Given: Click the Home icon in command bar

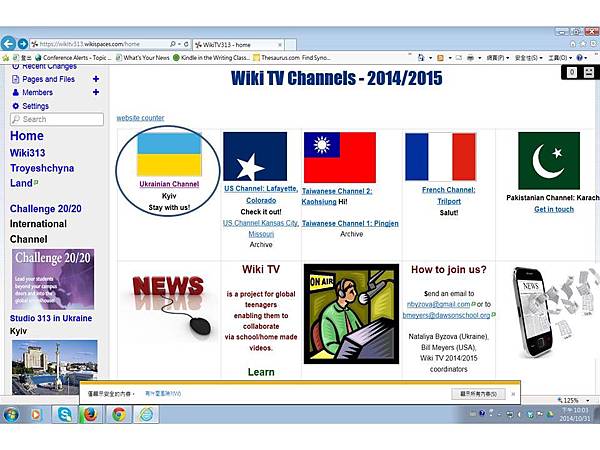Looking at the screenshot, I should (x=421, y=58).
